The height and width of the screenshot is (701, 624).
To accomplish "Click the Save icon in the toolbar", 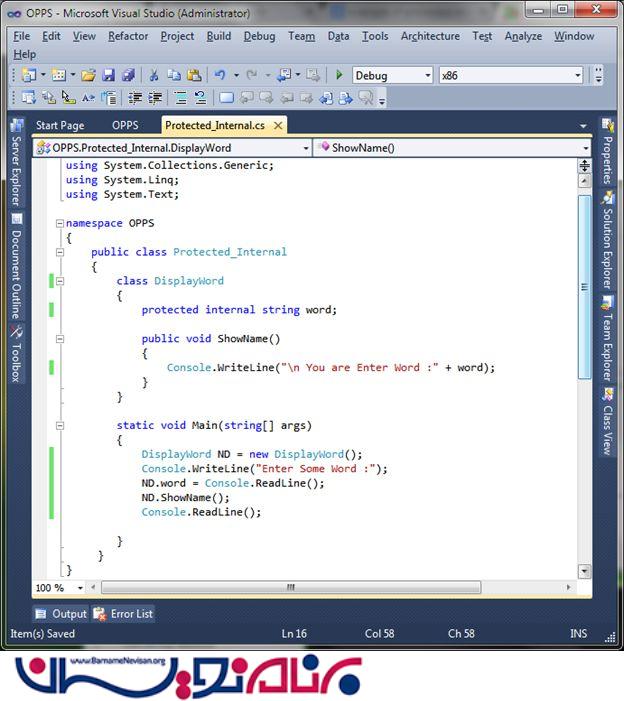I will [108, 75].
